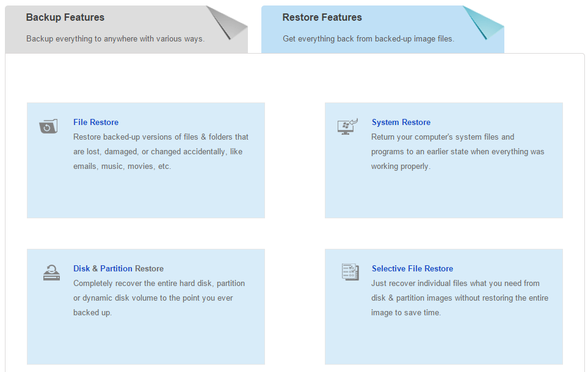Select the Restore Features tab heading
Image resolution: width=588 pixels, height=372 pixels.
click(322, 18)
